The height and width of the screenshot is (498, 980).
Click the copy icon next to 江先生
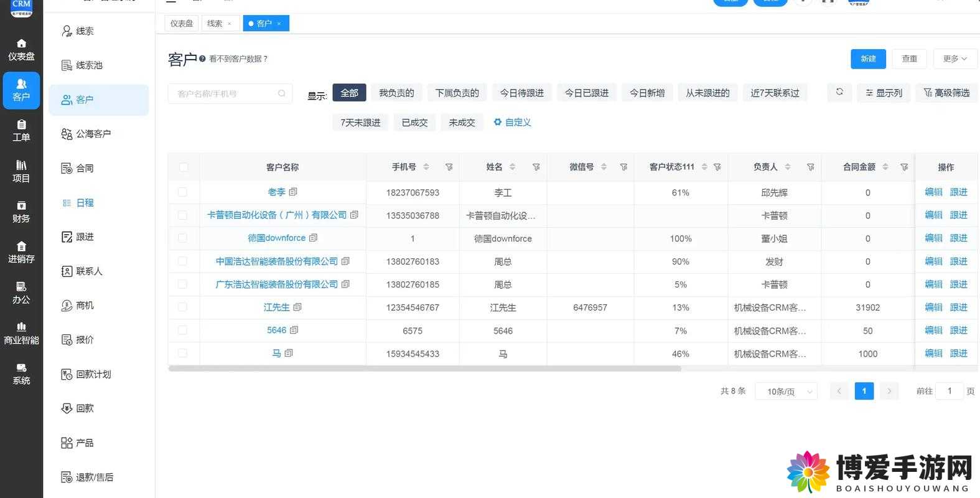pyautogui.click(x=297, y=307)
